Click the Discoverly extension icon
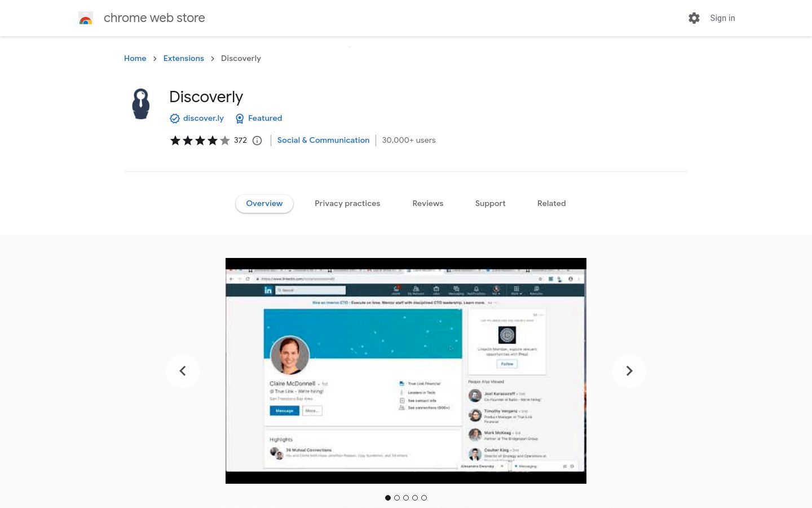 (140, 104)
